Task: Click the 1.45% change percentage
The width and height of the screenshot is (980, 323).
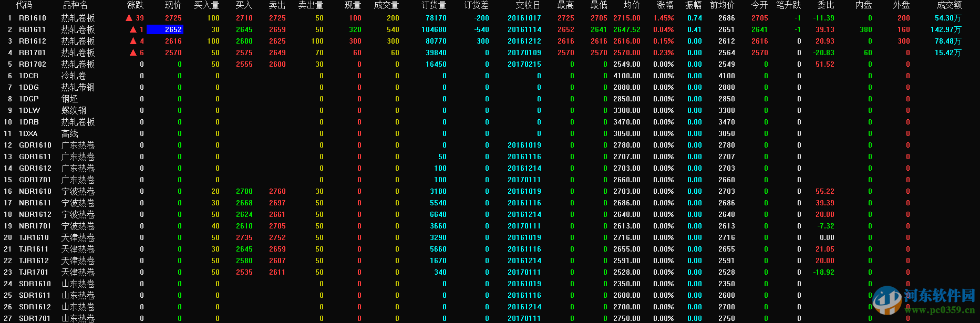Action: coord(664,18)
